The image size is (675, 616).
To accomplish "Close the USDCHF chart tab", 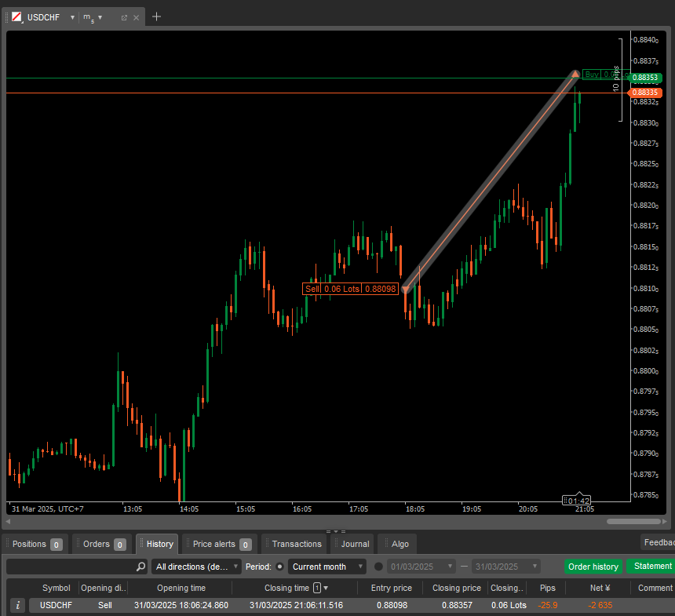I will point(137,17).
